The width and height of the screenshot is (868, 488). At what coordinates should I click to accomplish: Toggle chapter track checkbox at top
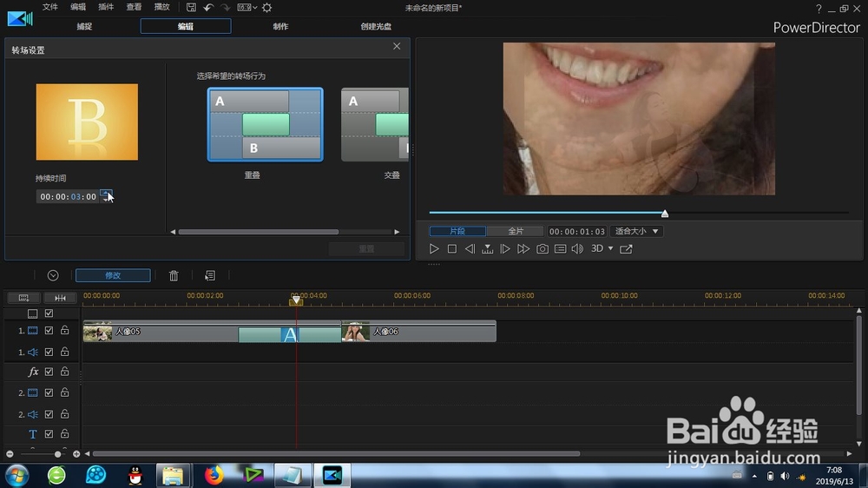pyautogui.click(x=49, y=313)
